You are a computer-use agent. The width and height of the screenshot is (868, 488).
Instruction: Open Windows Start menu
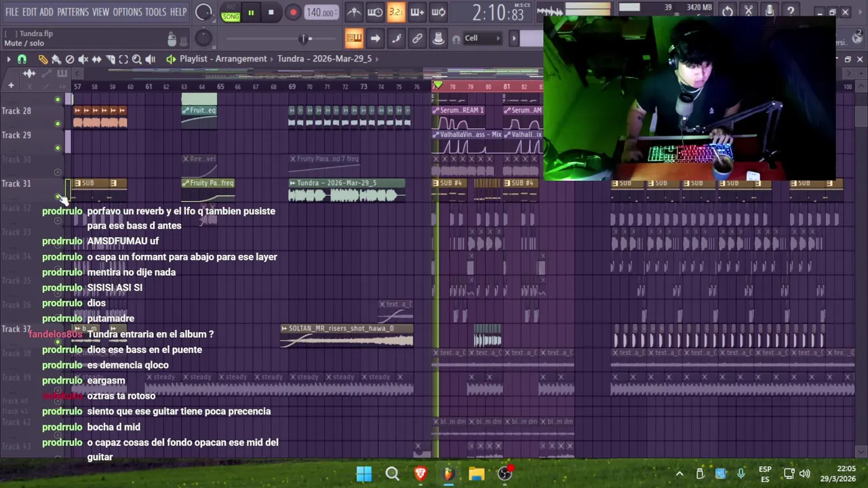pyautogui.click(x=364, y=474)
